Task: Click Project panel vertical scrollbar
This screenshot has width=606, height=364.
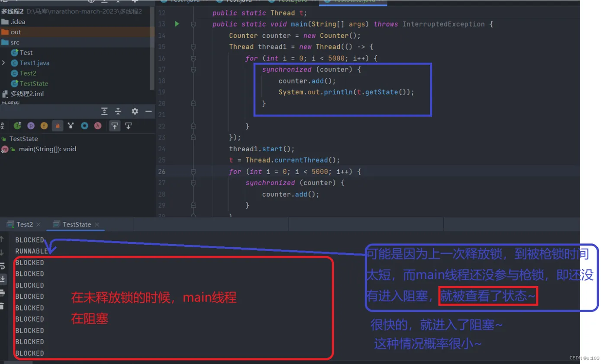Action: [x=152, y=48]
